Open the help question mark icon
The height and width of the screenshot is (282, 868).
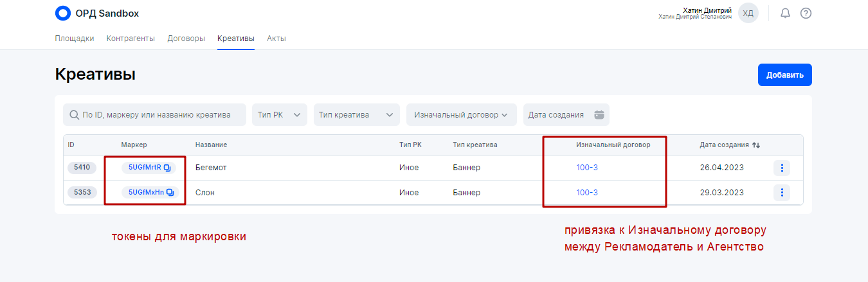coord(806,13)
